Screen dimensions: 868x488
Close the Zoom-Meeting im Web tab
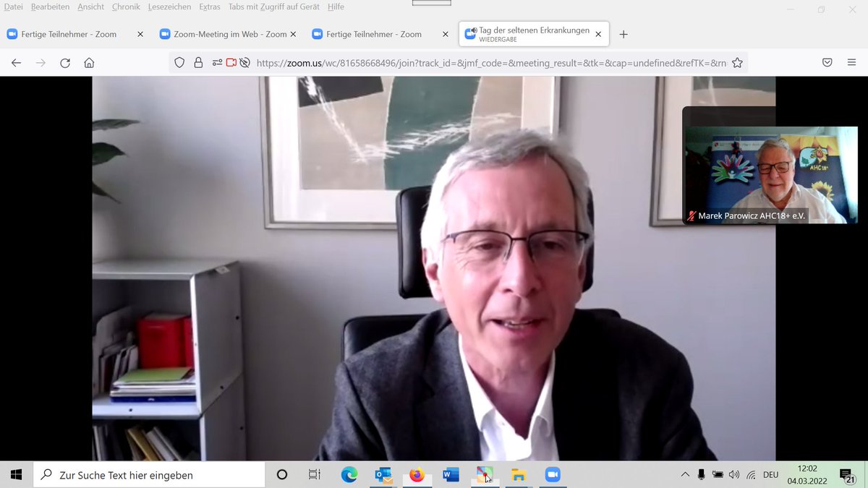[293, 34]
